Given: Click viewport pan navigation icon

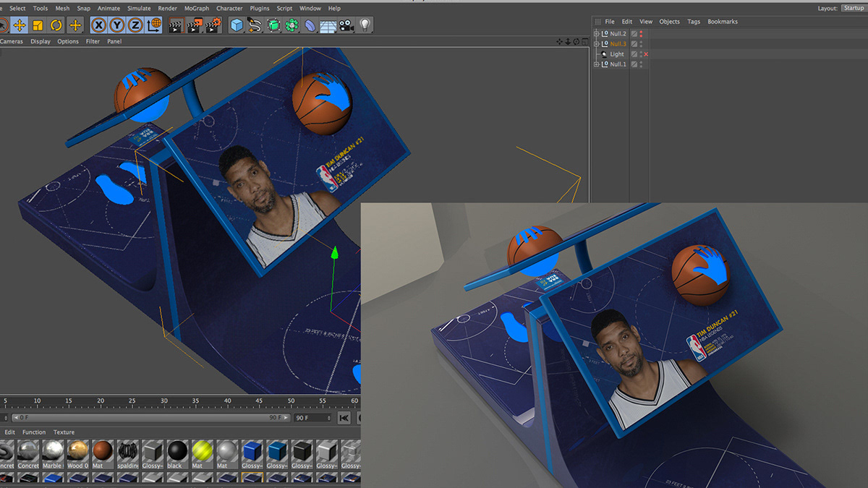Looking at the screenshot, I should [560, 41].
